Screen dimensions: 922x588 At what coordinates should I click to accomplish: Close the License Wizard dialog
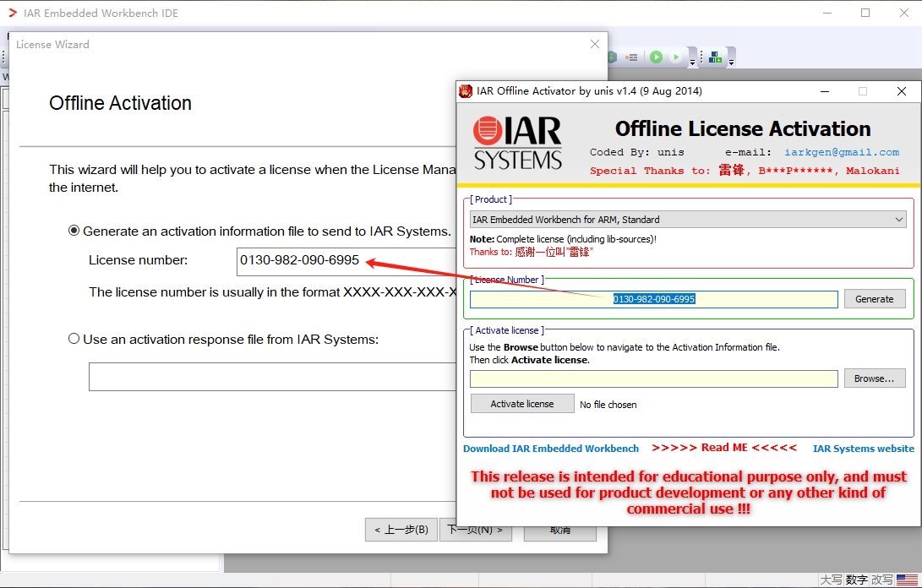[594, 44]
